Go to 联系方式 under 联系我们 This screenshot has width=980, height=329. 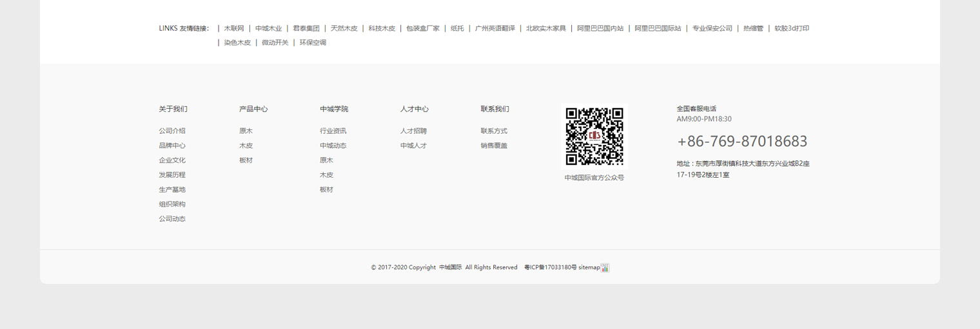[x=494, y=131]
